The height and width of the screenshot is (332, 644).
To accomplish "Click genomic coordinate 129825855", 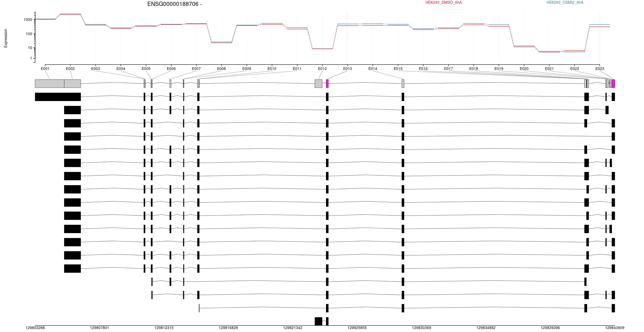I will coord(357,328).
